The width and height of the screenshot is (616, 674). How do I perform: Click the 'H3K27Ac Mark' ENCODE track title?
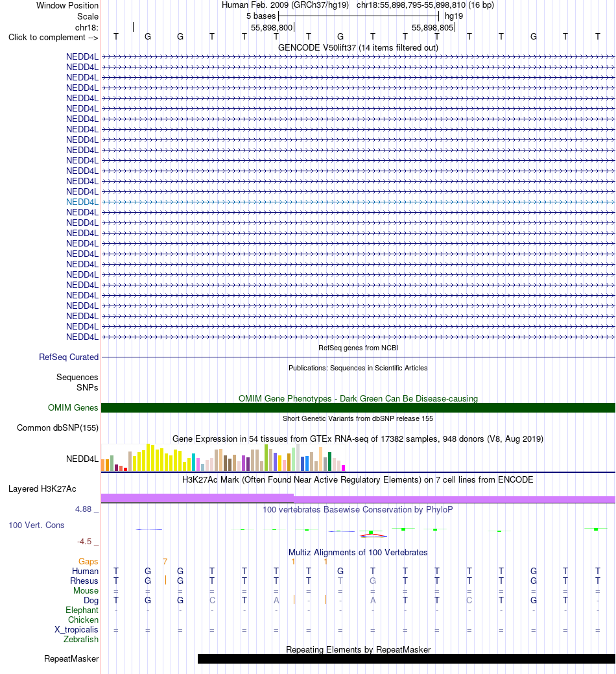(x=358, y=479)
